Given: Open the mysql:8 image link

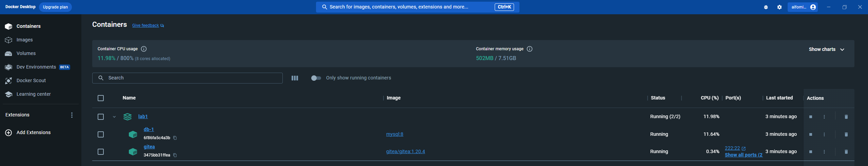Looking at the screenshot, I should [x=395, y=134].
